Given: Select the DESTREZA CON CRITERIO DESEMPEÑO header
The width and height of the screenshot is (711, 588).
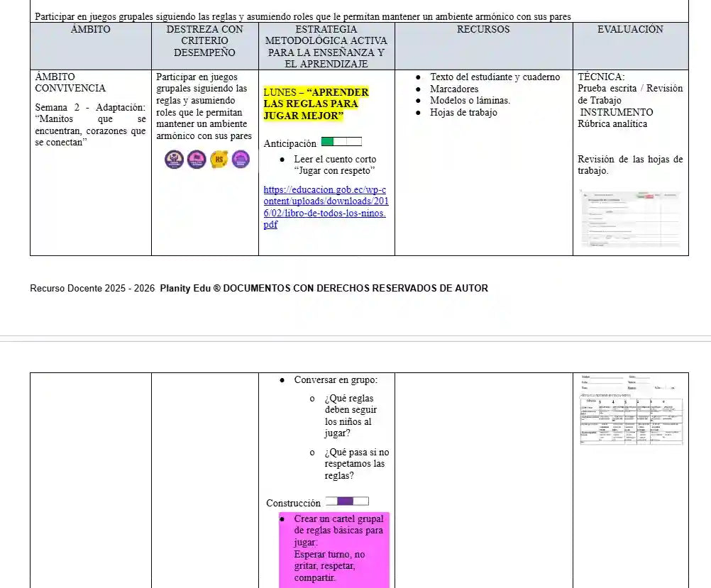Looking at the screenshot, I should (x=204, y=41).
